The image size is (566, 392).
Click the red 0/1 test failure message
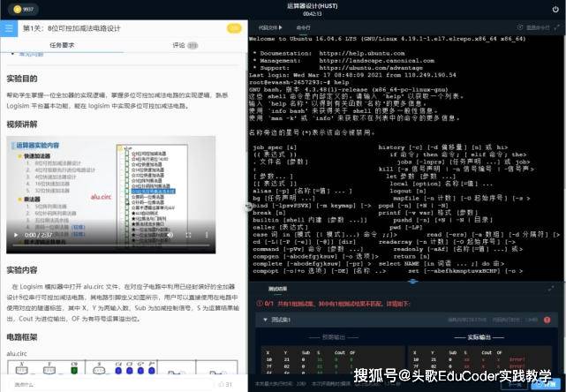[333, 304]
